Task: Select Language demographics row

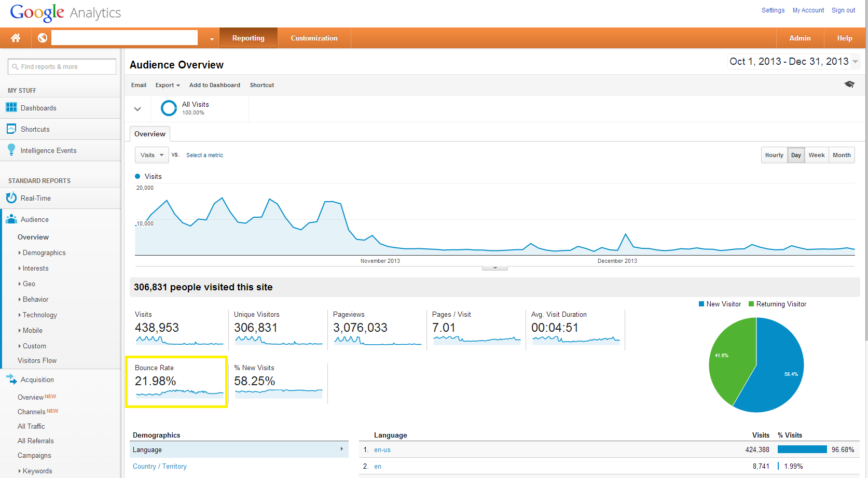Action: [x=239, y=449]
